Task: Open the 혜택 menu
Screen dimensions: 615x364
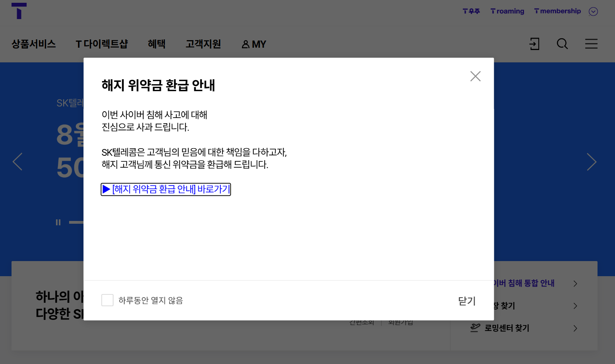Action: click(157, 44)
